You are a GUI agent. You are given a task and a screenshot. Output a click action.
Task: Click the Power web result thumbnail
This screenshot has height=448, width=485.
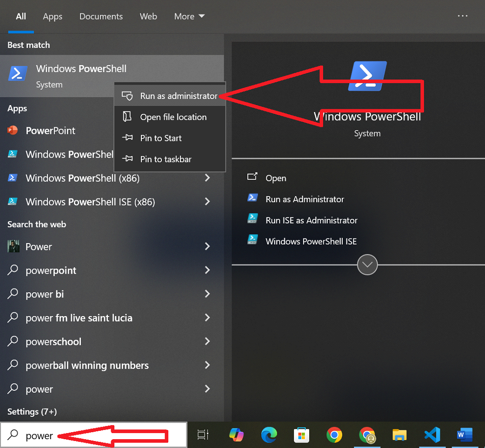click(x=13, y=246)
